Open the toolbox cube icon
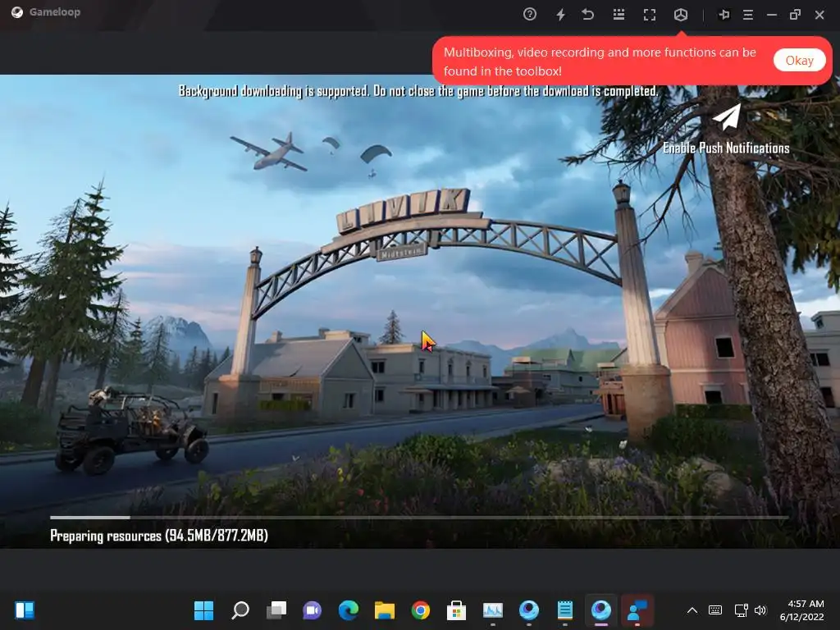The width and height of the screenshot is (840, 630). 680,15
